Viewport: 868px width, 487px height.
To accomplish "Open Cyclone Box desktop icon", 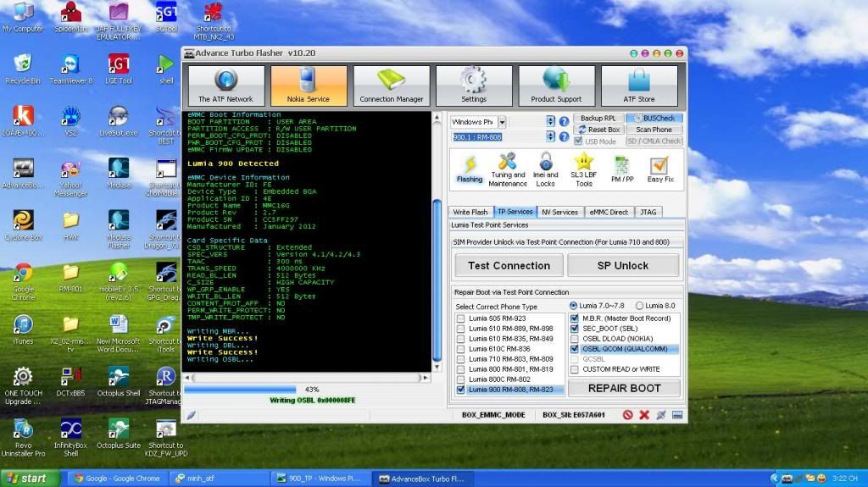I will tap(23, 225).
